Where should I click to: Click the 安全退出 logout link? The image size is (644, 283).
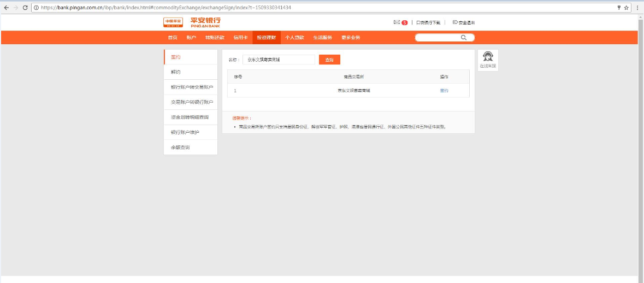(x=464, y=22)
